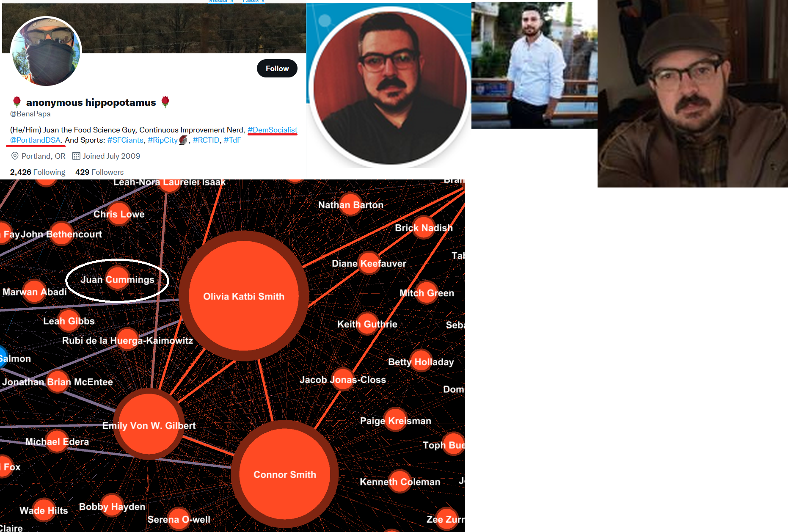The image size is (788, 532).
Task: Click the Follow button
Action: [277, 69]
